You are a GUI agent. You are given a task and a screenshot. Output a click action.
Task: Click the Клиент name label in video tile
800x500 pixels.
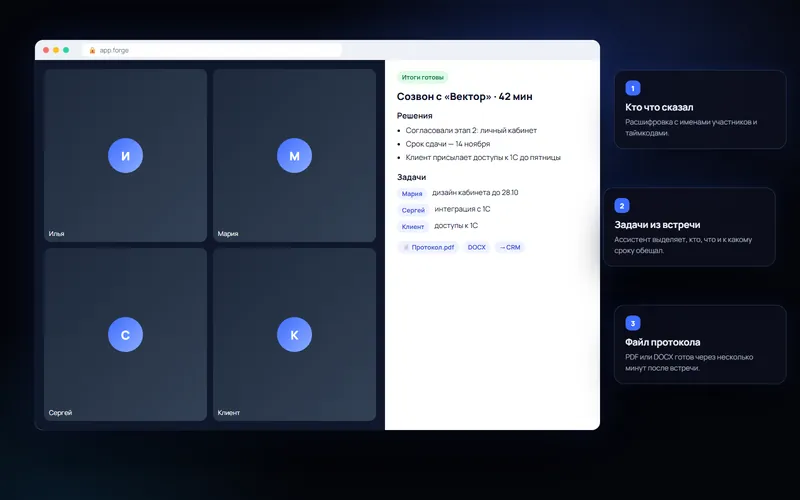click(x=229, y=413)
